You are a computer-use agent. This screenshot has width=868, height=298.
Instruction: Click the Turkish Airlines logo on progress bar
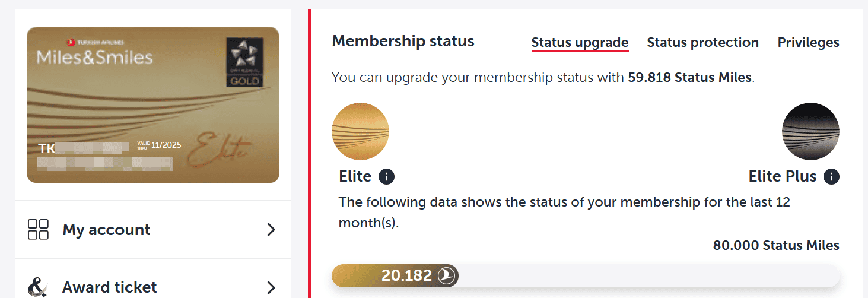tap(446, 275)
